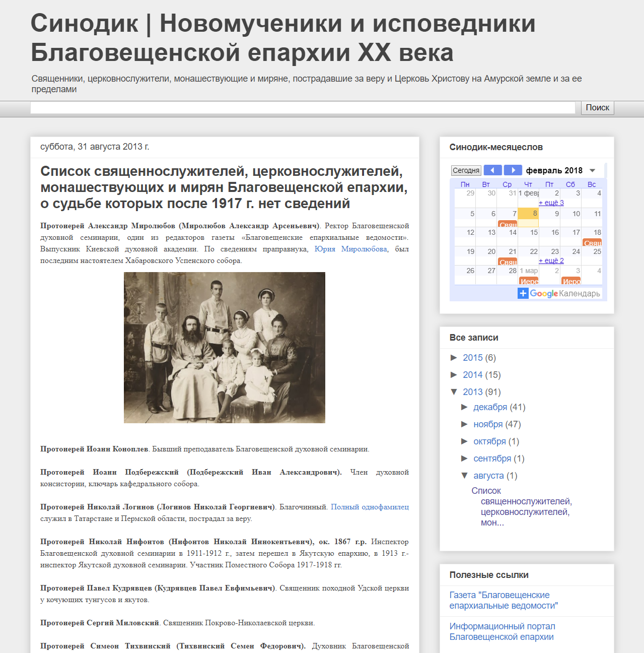The width and height of the screenshot is (644, 653).
Task: Click the февраль 2018 month label
Action: (554, 170)
